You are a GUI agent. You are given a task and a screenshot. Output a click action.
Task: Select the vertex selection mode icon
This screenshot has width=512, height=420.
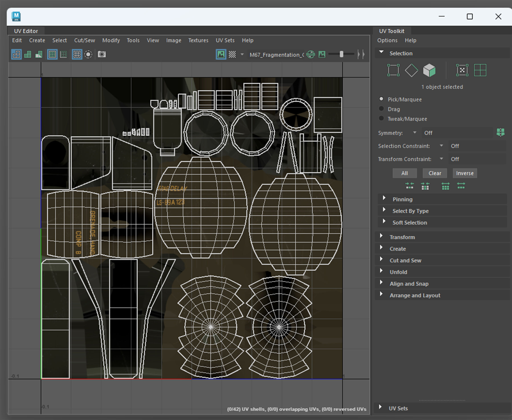pos(393,70)
